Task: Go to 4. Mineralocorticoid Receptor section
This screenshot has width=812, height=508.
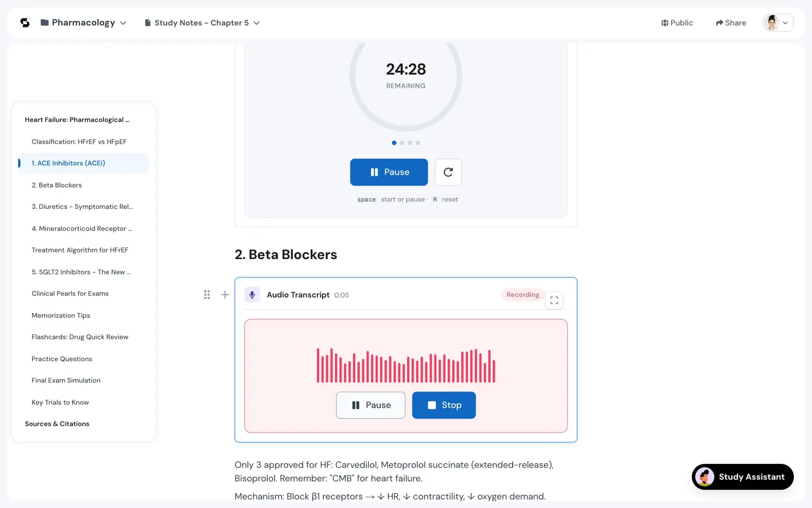Action: 82,229
